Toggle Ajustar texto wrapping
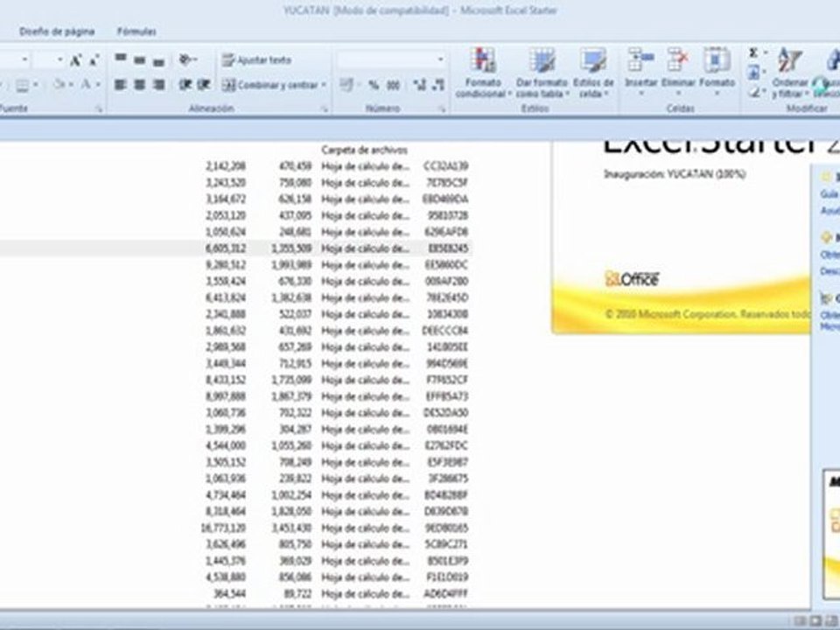This screenshot has height=630, width=840. [x=256, y=60]
